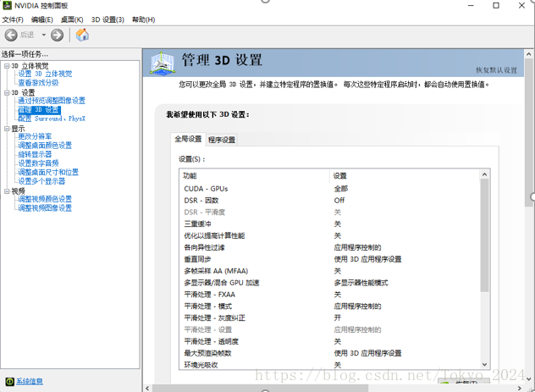Click the 全部 value for CUDA - GPUs
Screen dimensions: 535x392
click(x=341, y=189)
